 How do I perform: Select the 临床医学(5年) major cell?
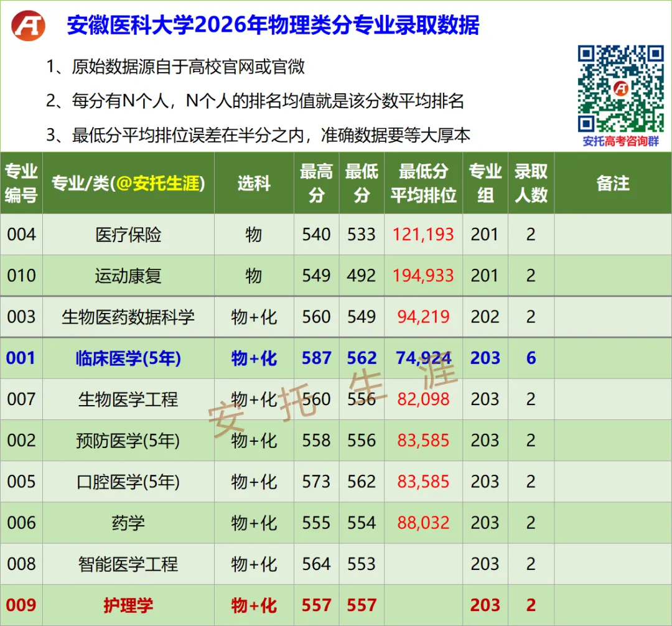[129, 358]
